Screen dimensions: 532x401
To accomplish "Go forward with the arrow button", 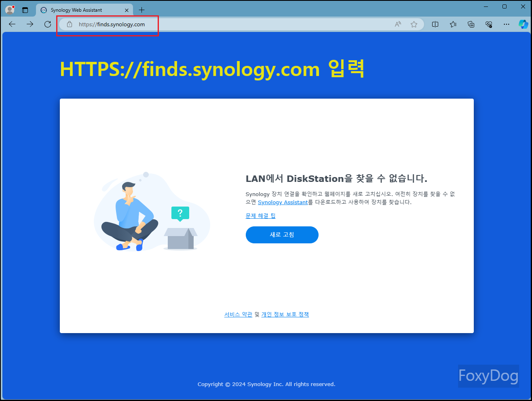I will coord(30,24).
